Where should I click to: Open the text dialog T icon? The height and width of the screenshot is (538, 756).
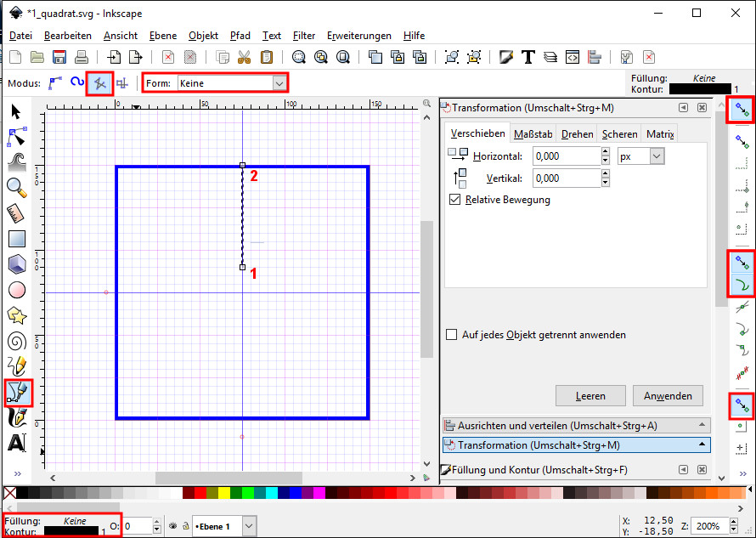pos(528,58)
